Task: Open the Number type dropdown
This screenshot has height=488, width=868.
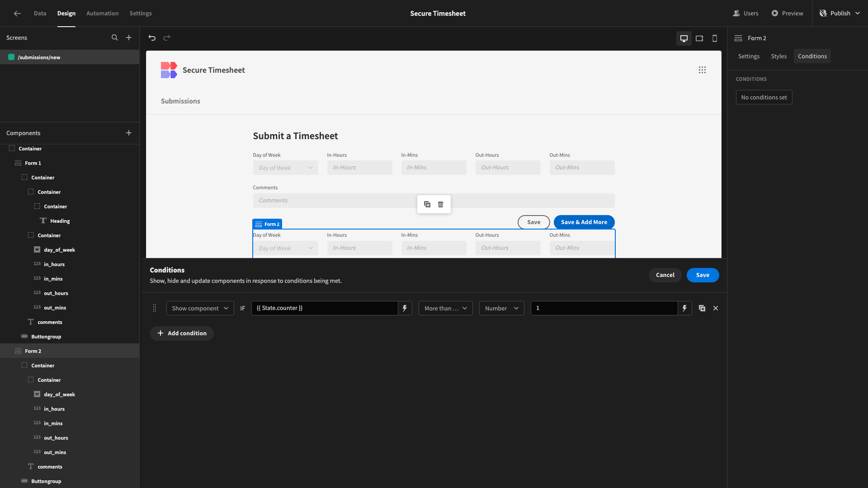Action: [502, 308]
